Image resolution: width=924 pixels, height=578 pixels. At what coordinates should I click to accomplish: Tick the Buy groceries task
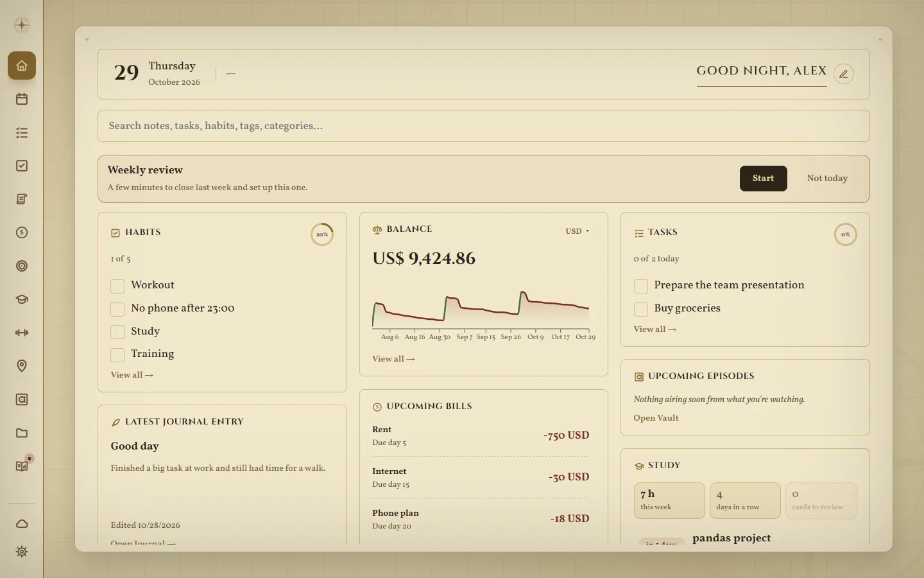click(x=640, y=309)
